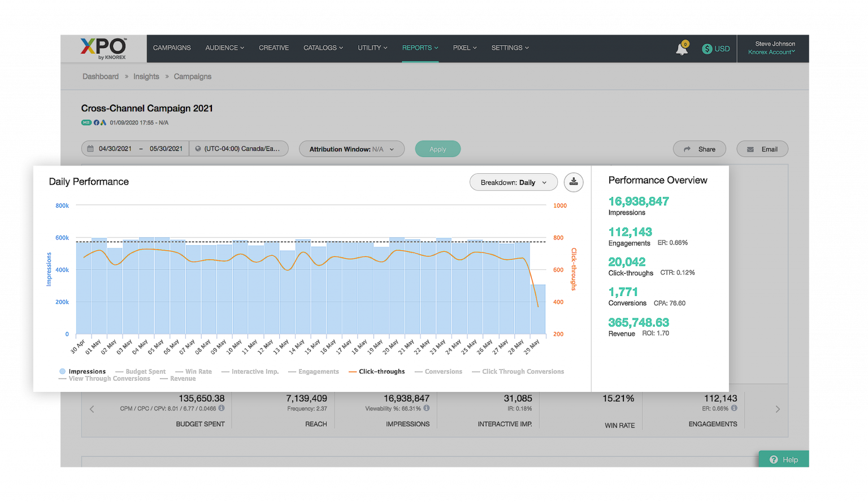The width and height of the screenshot is (868, 502).
Task: Click the Apply button
Action: point(437,149)
